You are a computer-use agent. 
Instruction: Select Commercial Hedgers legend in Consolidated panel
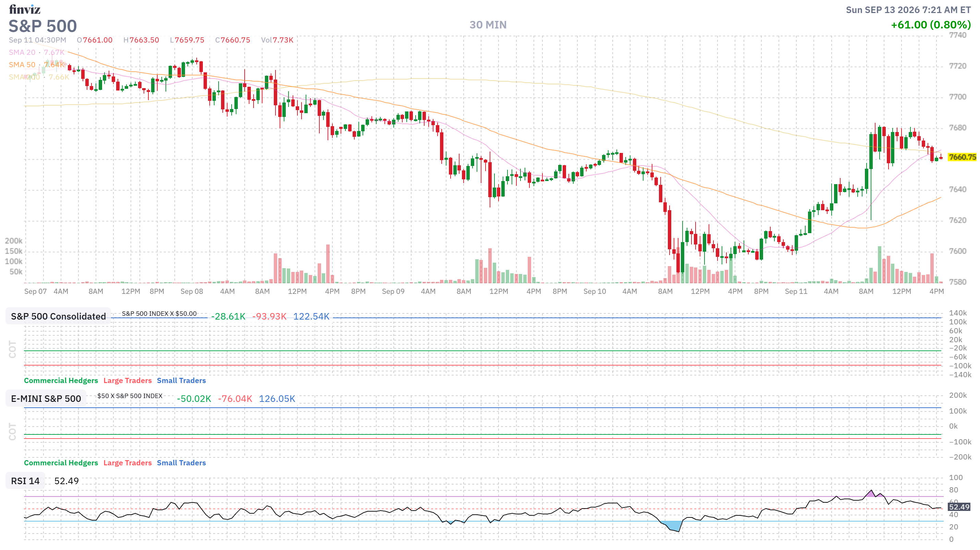coord(61,380)
